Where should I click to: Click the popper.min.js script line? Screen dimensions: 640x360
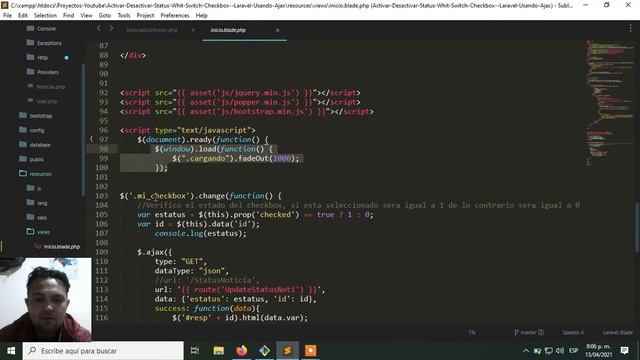(x=240, y=102)
